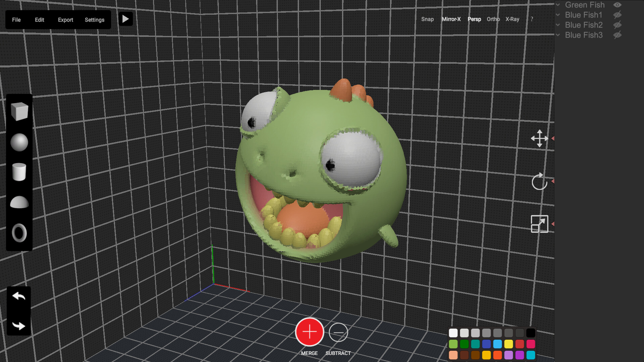
Task: Expand the Blue Fish3 tree item
Action: pos(558,35)
